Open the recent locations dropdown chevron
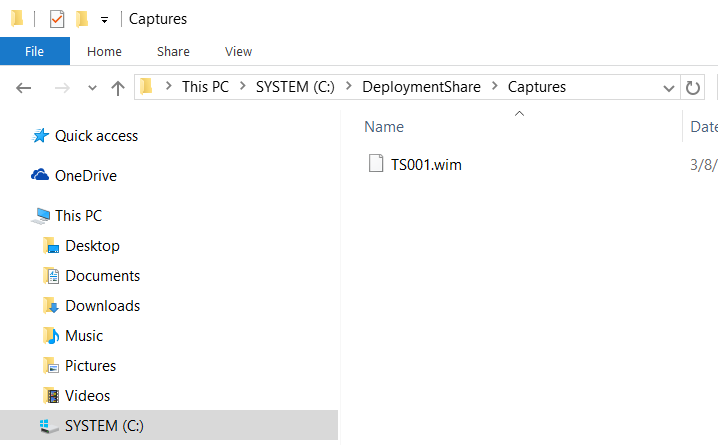This screenshot has width=718, height=445. [x=92, y=88]
